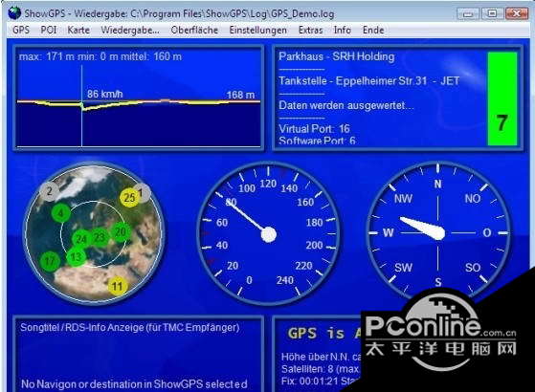Open the POI menu
This screenshot has height=392, width=535.
point(49,30)
